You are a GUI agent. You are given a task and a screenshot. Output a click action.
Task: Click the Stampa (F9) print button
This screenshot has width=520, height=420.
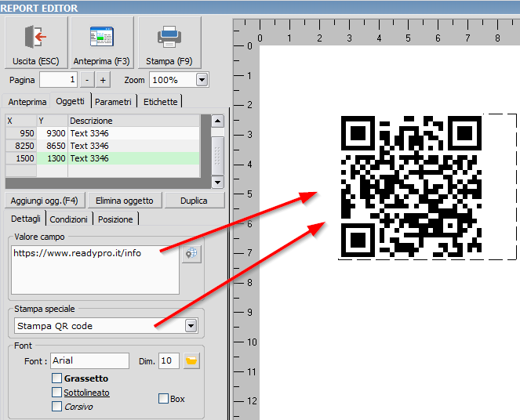169,43
